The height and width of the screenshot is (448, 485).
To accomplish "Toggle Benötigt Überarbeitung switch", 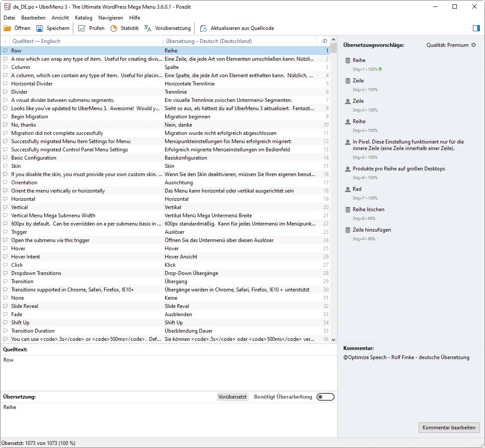I will click(326, 397).
